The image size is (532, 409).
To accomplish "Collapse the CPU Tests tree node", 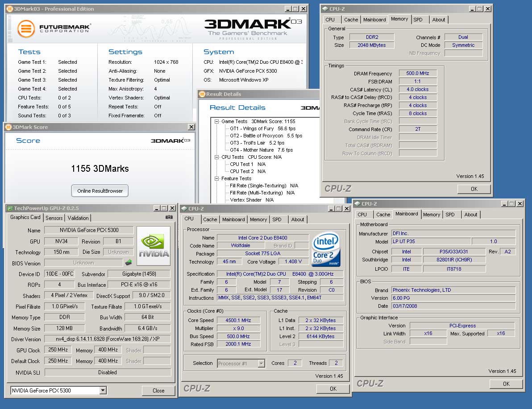I will coord(216,157).
